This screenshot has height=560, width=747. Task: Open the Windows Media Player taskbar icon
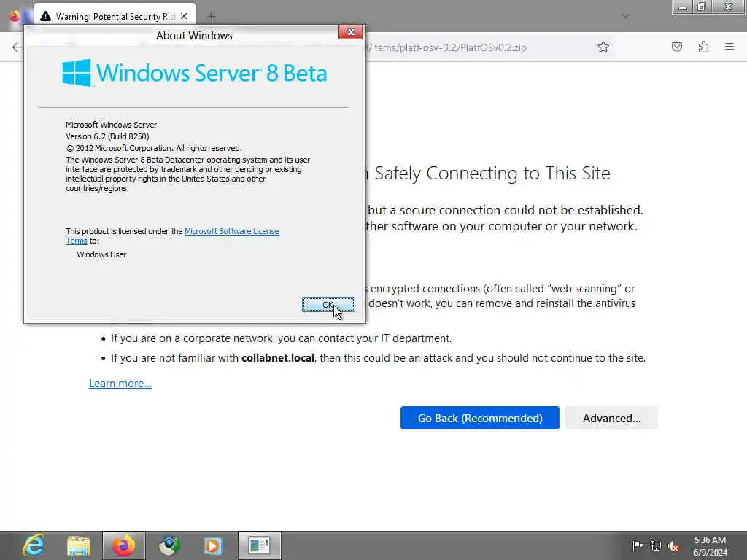coord(214,545)
